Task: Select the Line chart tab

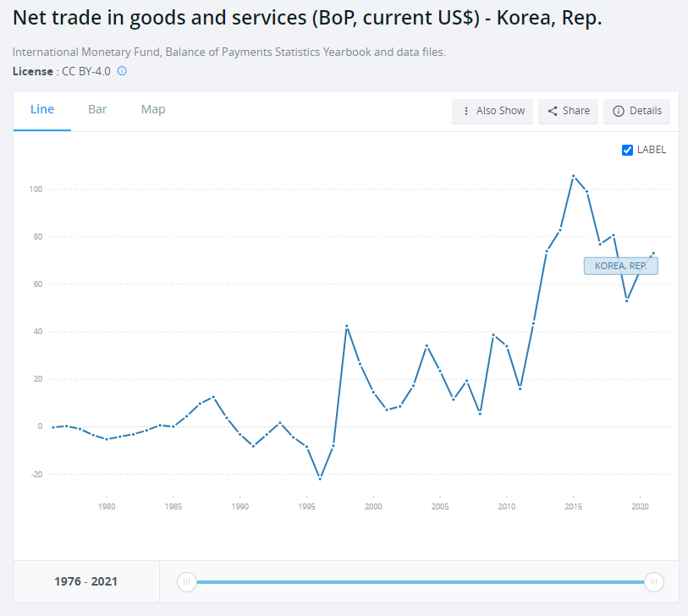Action: click(42, 110)
